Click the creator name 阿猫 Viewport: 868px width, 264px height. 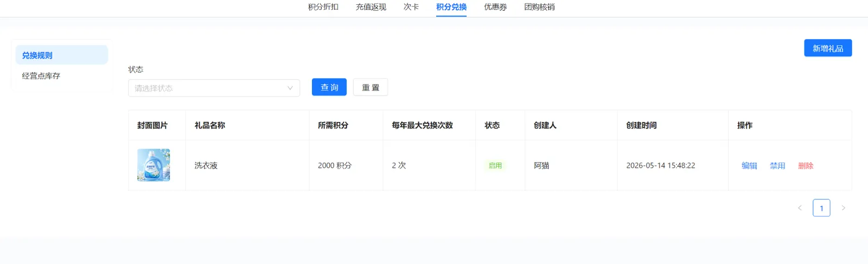pos(541,165)
